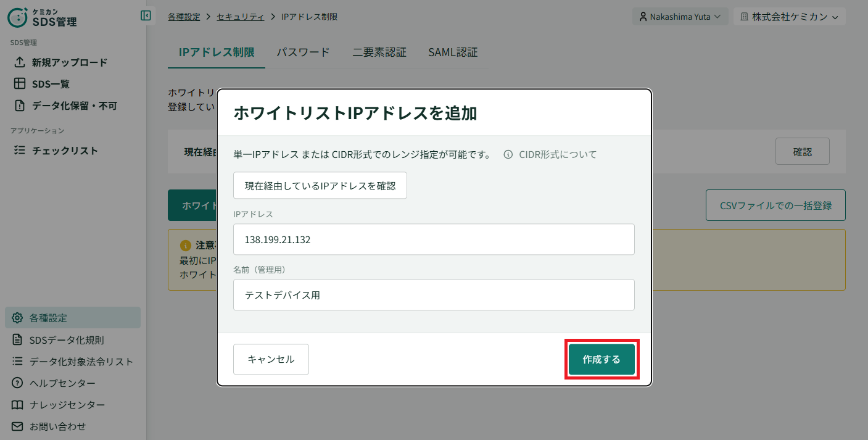Open the Nakashima Yuta user dropdown
The image size is (868, 440).
[680, 17]
